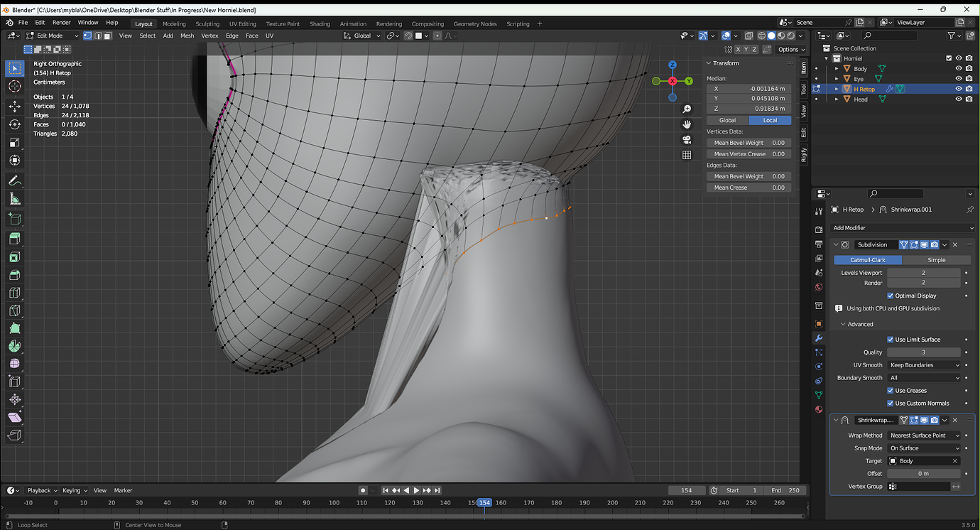Select Catmull-Clark subdivision type
The height and width of the screenshot is (530, 980).
point(868,260)
